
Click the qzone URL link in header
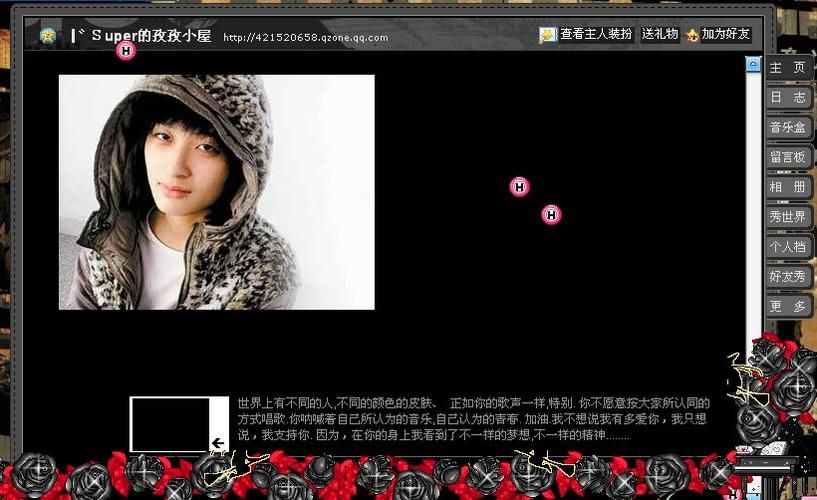(x=305, y=39)
